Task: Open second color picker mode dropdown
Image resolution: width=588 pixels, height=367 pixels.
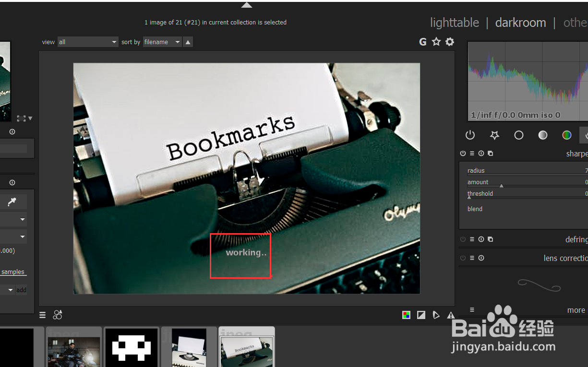Action: pos(13,237)
